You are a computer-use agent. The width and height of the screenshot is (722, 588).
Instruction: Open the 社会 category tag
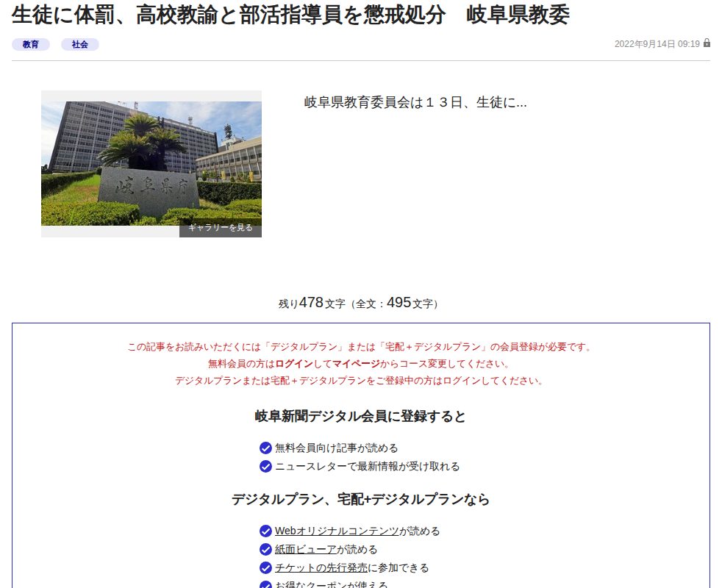79,44
